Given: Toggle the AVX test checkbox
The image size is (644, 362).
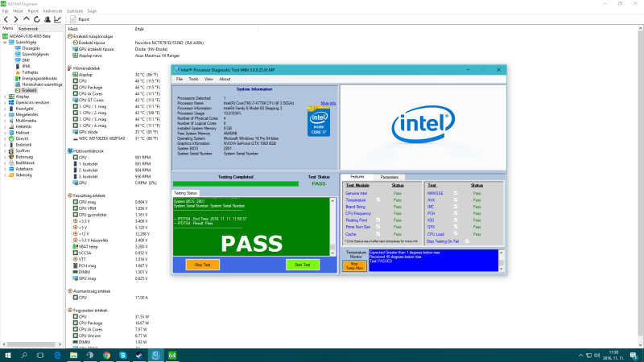Looking at the screenshot, I should pos(456,200).
